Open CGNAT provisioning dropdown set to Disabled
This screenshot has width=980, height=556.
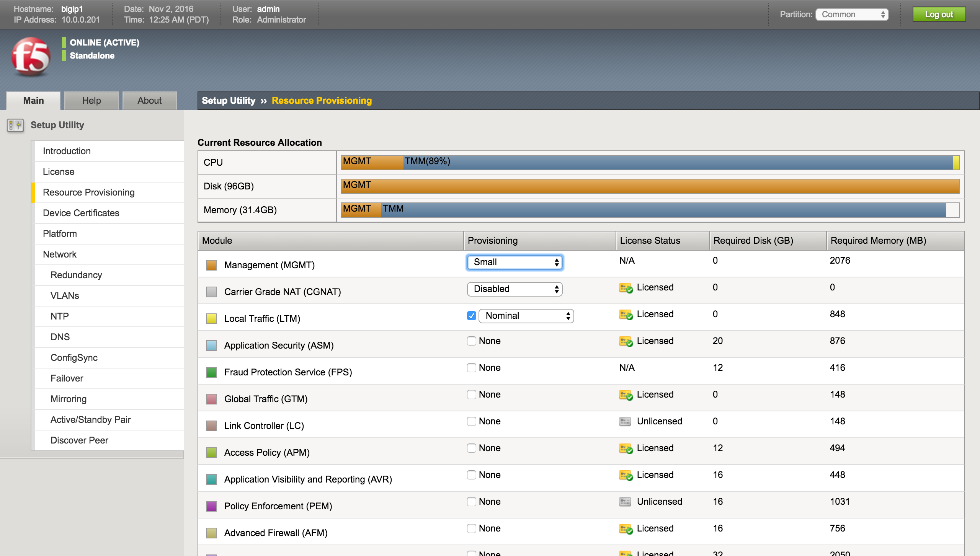point(515,289)
